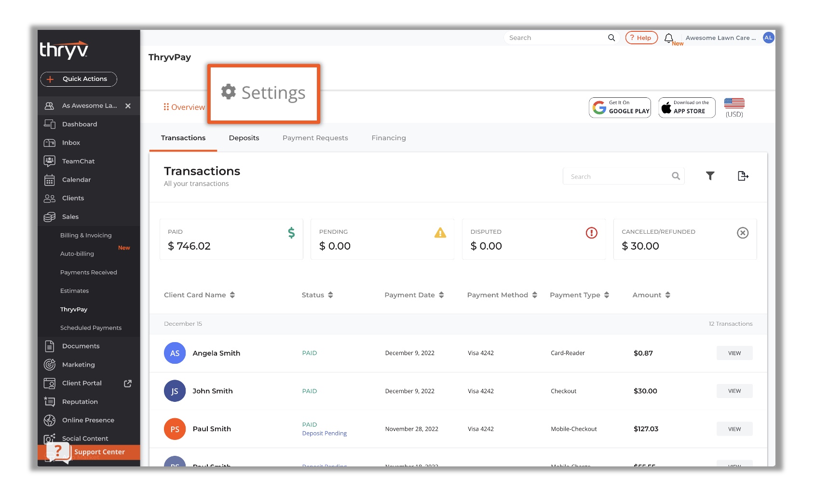Click the top search magnifier icon
This screenshot has height=504, width=814.
tap(611, 38)
